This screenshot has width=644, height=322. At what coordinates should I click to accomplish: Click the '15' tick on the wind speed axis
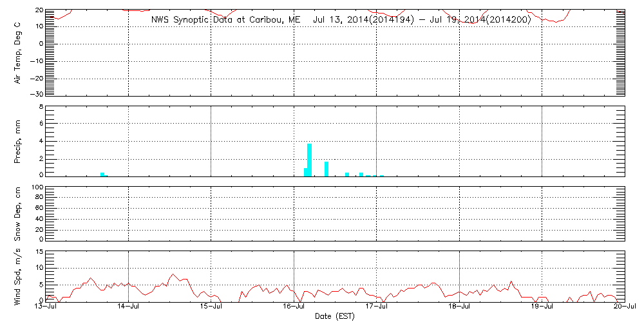coord(39,252)
